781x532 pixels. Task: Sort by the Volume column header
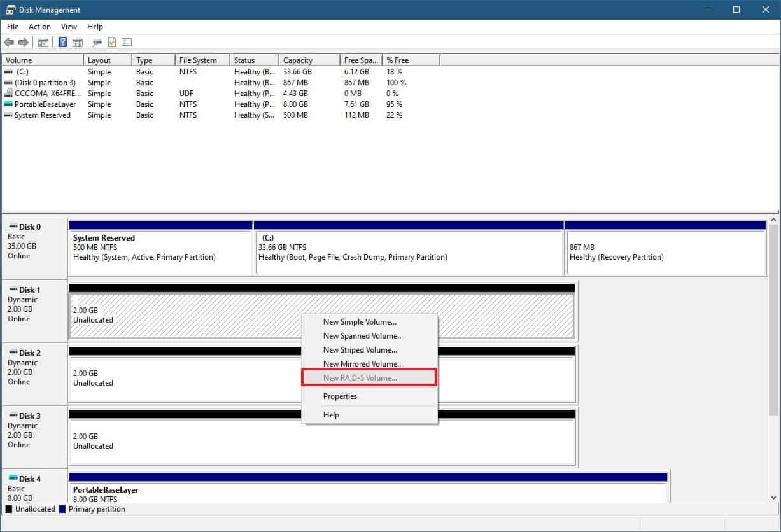(43, 60)
